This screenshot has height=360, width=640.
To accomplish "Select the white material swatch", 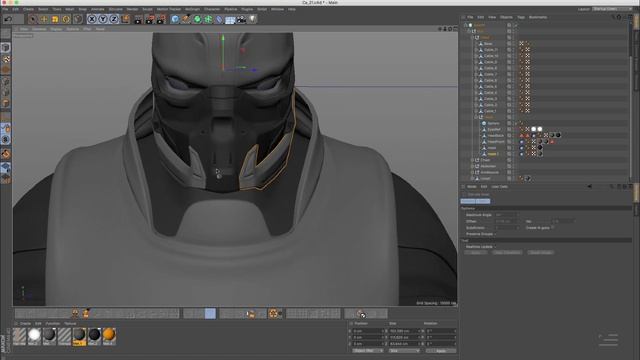I will click(x=34, y=335).
